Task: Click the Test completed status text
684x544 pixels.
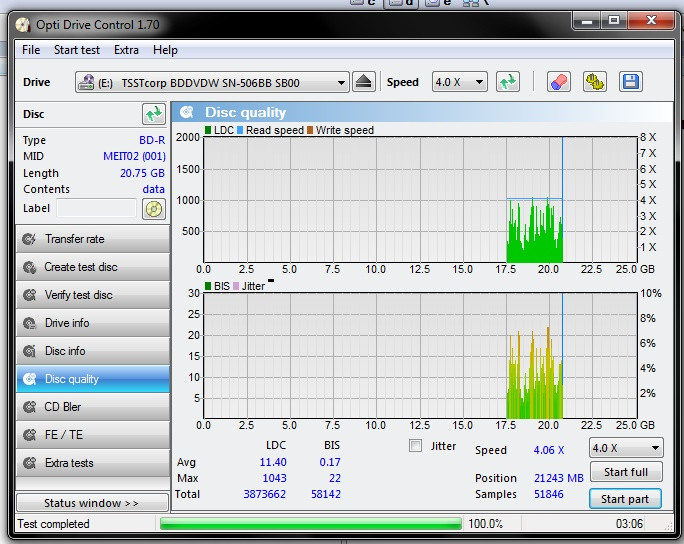Action: 53,524
